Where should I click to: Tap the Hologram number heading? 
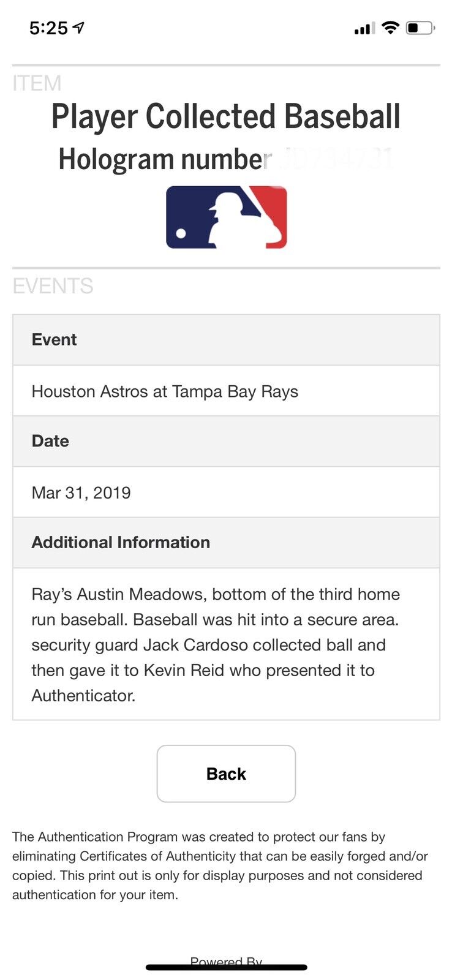coord(165,159)
